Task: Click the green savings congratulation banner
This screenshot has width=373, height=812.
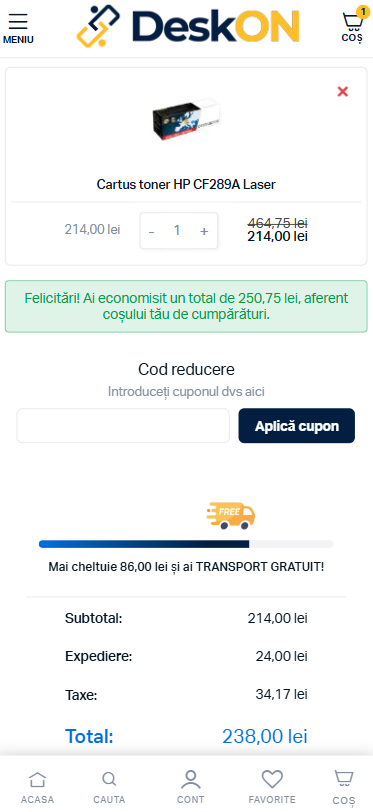Action: click(x=186, y=306)
